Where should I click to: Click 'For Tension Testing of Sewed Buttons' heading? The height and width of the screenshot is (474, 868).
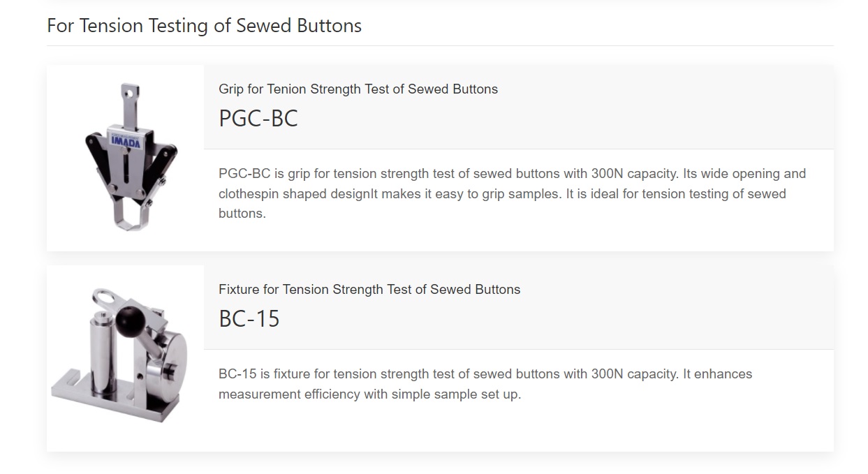coord(205,26)
